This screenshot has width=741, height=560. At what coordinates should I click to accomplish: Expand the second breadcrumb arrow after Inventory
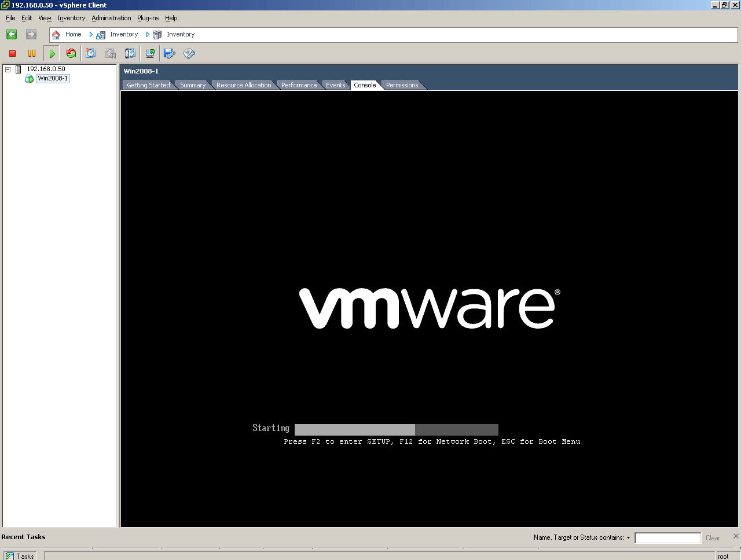[x=148, y=35]
